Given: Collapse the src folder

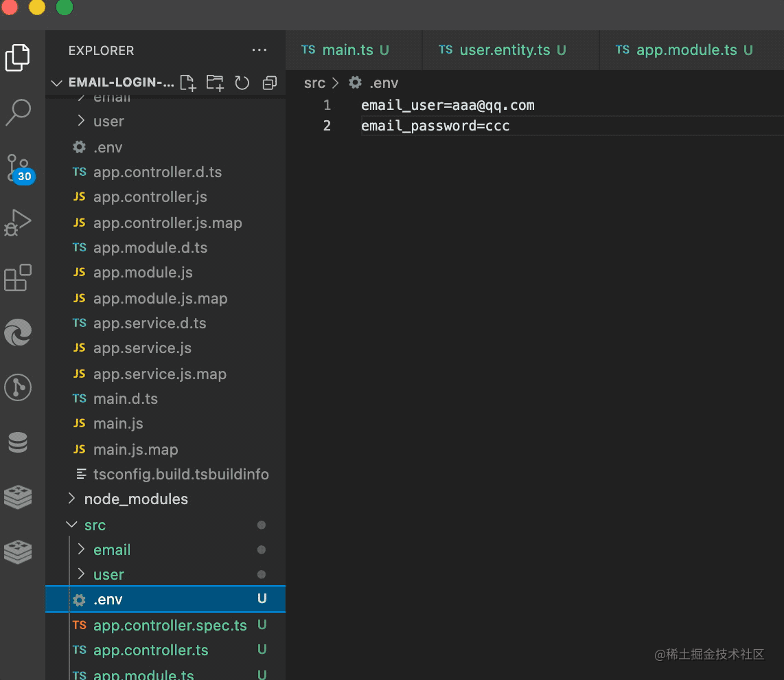Looking at the screenshot, I should coord(95,525).
